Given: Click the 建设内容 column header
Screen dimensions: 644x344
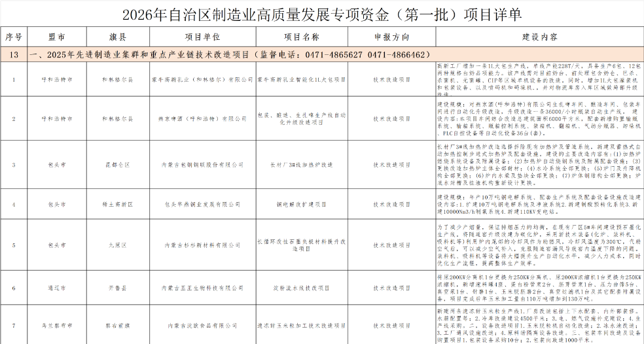Looking at the screenshot, I should [x=539, y=37].
